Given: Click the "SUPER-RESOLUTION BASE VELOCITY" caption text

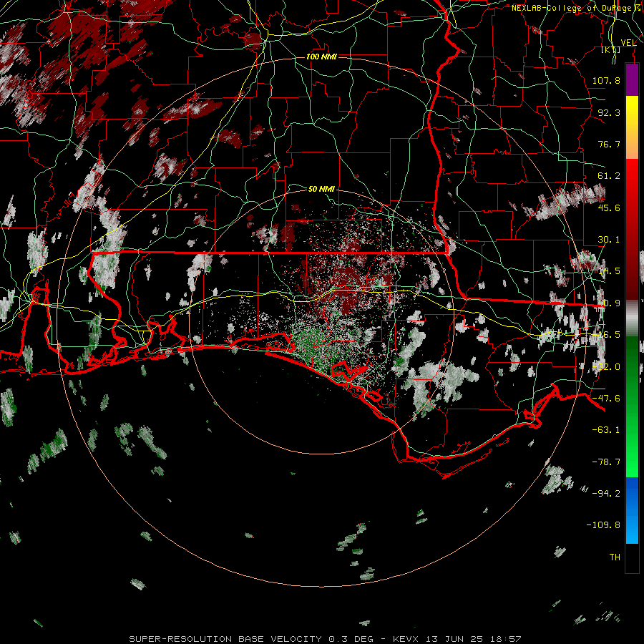Looking at the screenshot, I should (227, 639).
